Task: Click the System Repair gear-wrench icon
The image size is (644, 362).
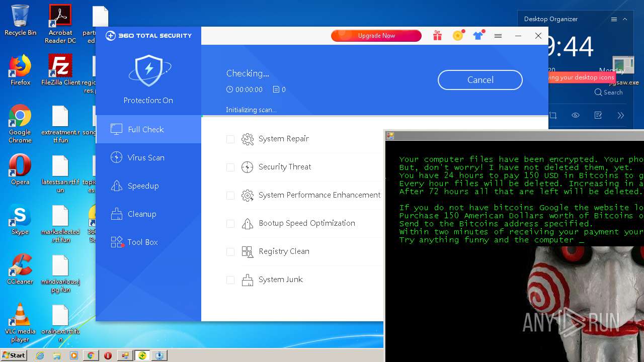Action: point(247,139)
